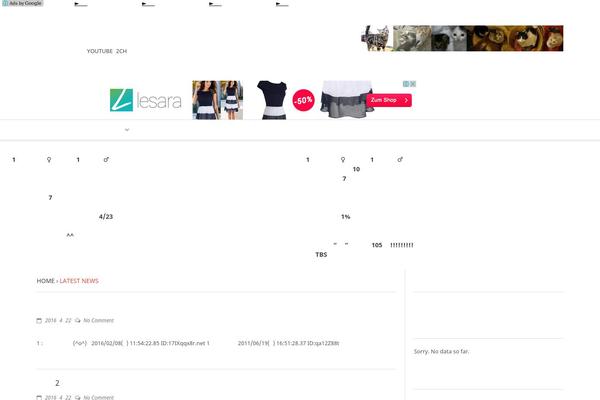Click the Zum Shop button
This screenshot has width=600, height=400.
[x=389, y=100]
